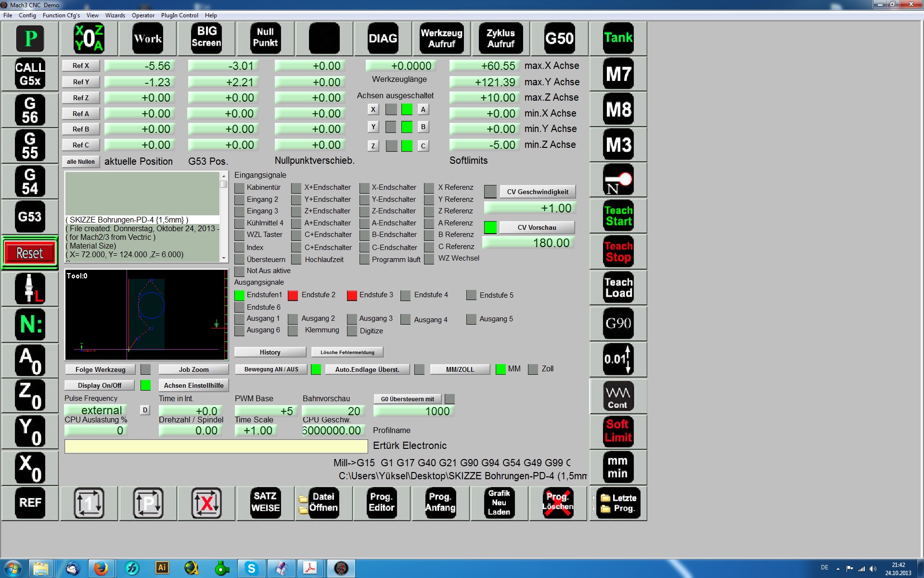Click Teach Start

pos(618,216)
